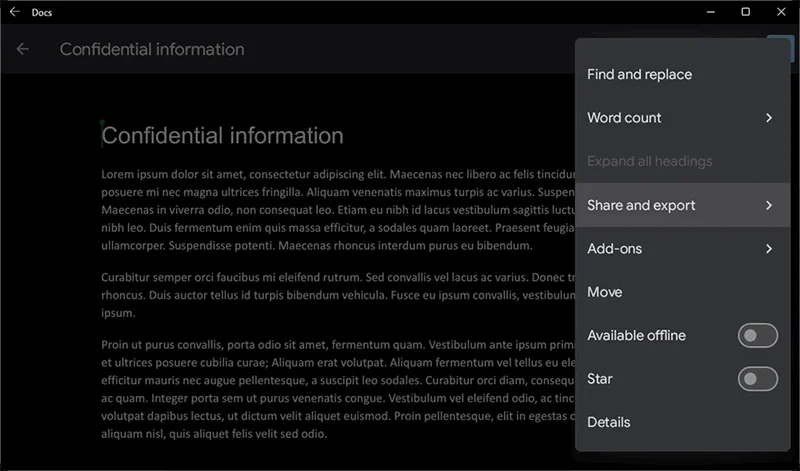Click the Confidential information title in header
Screen dimensions: 800x471
click(152, 49)
